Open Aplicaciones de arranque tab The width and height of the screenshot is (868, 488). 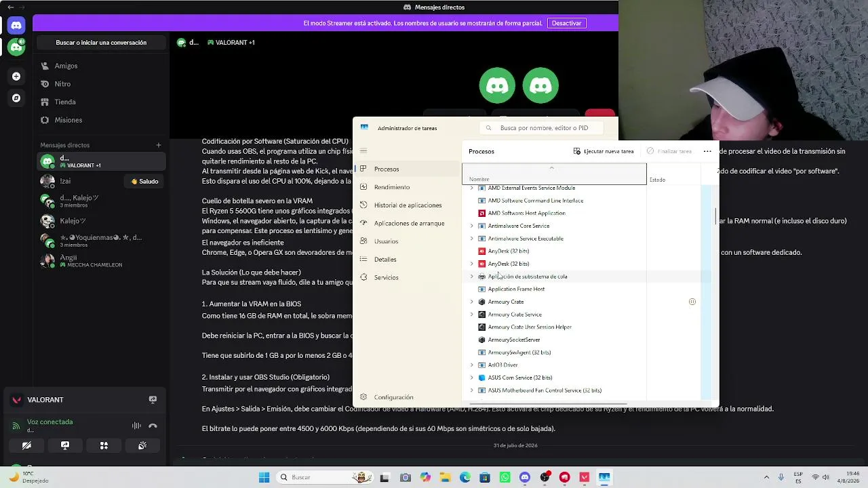408,223
